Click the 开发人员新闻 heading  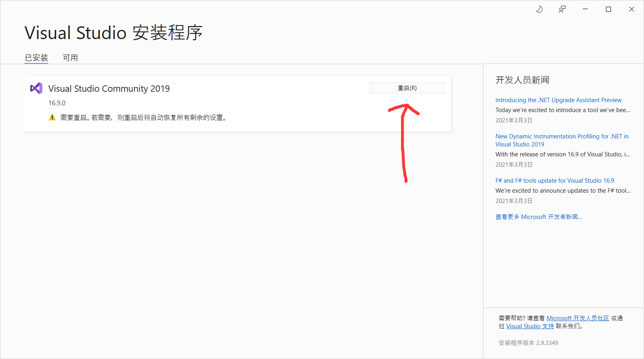tap(523, 80)
